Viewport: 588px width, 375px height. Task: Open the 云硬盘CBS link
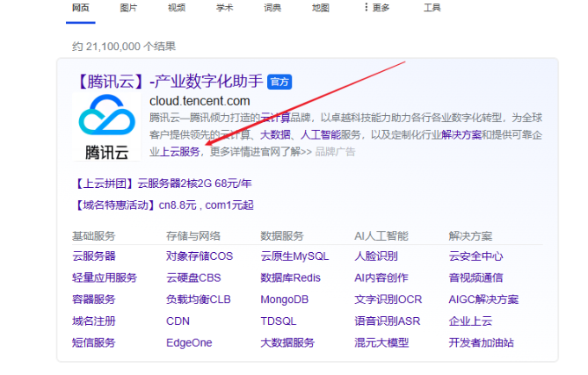coord(193,278)
